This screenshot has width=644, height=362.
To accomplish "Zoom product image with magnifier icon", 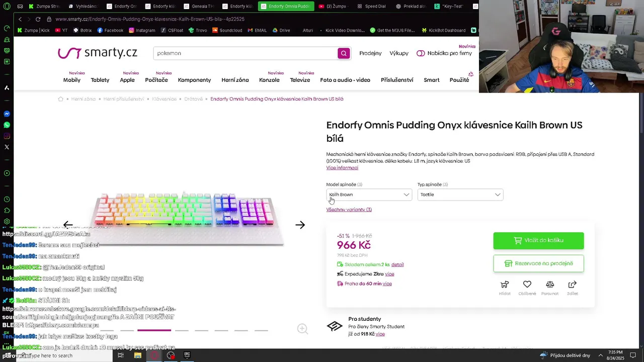I will click(302, 329).
